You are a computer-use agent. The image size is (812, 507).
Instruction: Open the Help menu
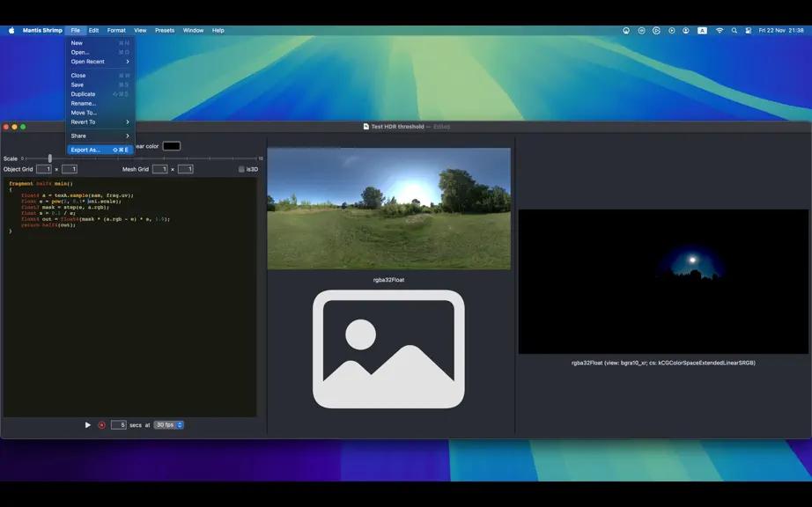[x=218, y=31]
